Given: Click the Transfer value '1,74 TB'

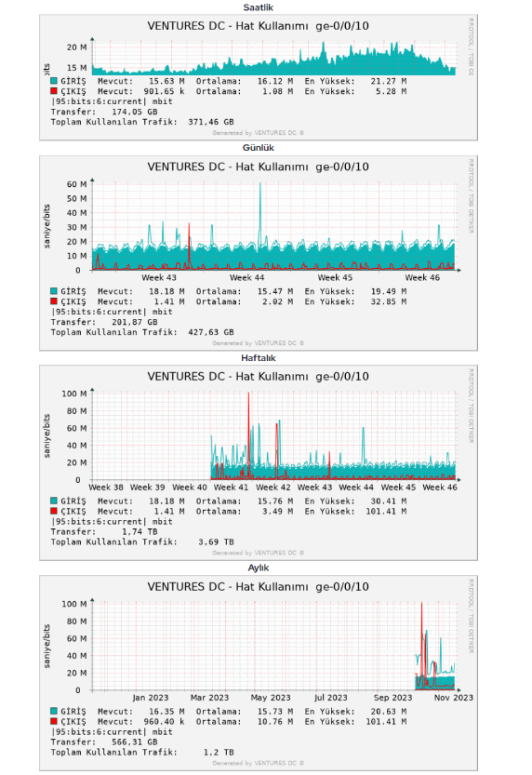Looking at the screenshot, I should tap(140, 532).
